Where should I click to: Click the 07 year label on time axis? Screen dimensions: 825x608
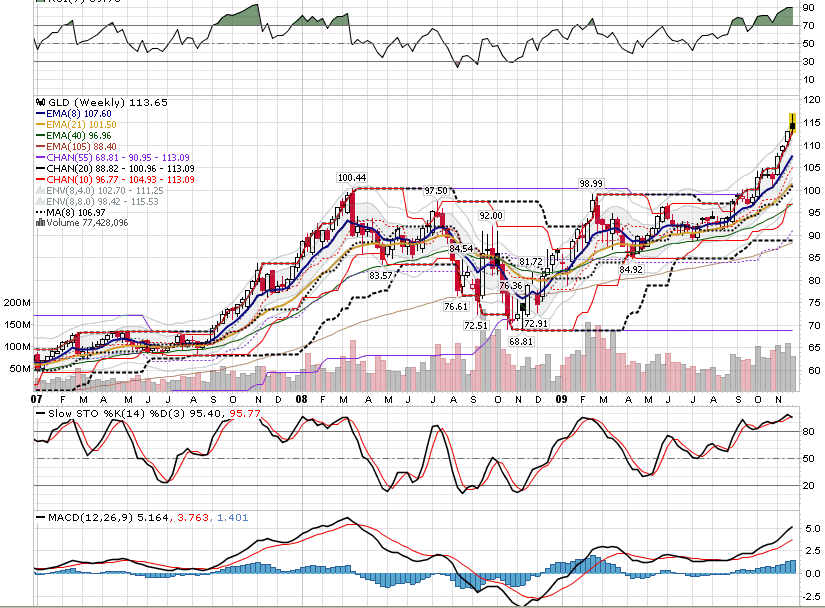[36, 399]
